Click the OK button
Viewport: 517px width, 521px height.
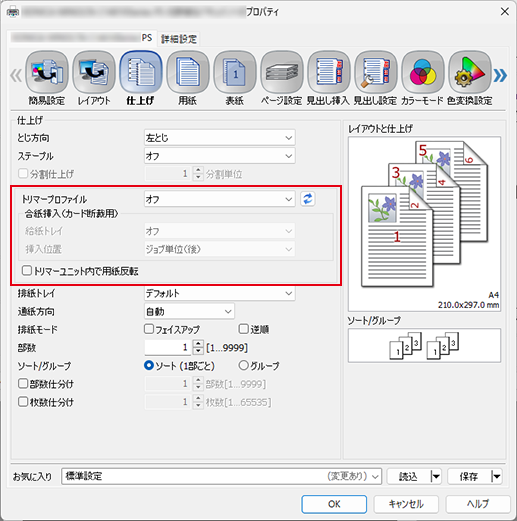(x=334, y=504)
